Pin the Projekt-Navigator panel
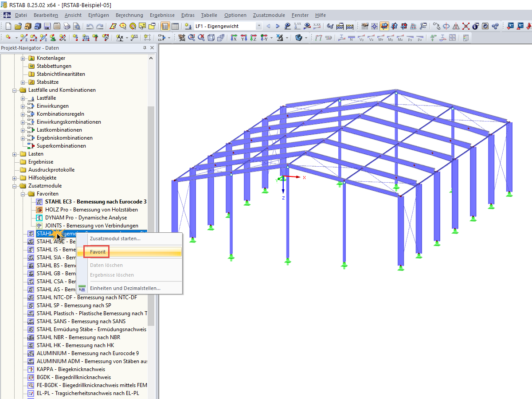The height and width of the screenshot is (399, 532). coord(145,48)
